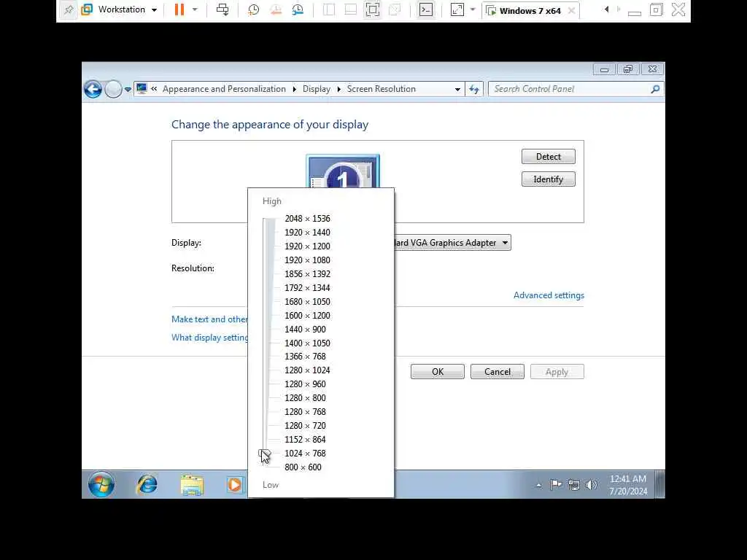Expand the power options arrow beside pause

coord(195,9)
